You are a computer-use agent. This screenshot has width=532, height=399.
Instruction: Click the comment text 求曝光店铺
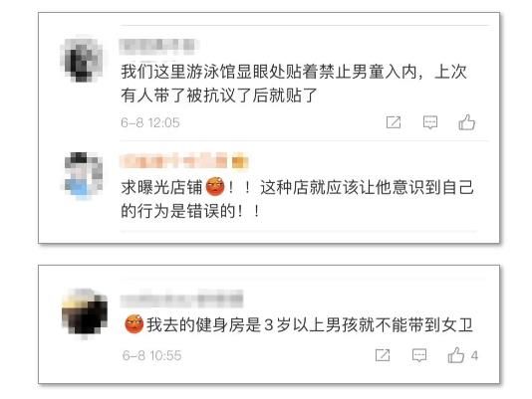(161, 187)
